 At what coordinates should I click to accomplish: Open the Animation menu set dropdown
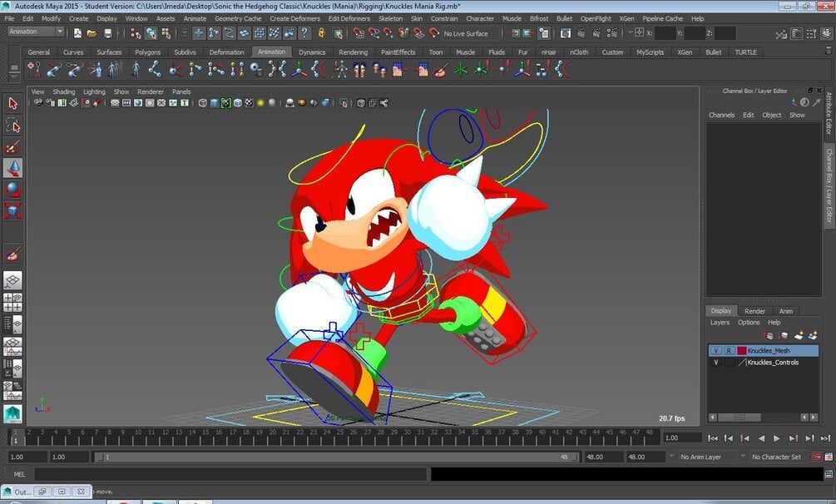36,32
